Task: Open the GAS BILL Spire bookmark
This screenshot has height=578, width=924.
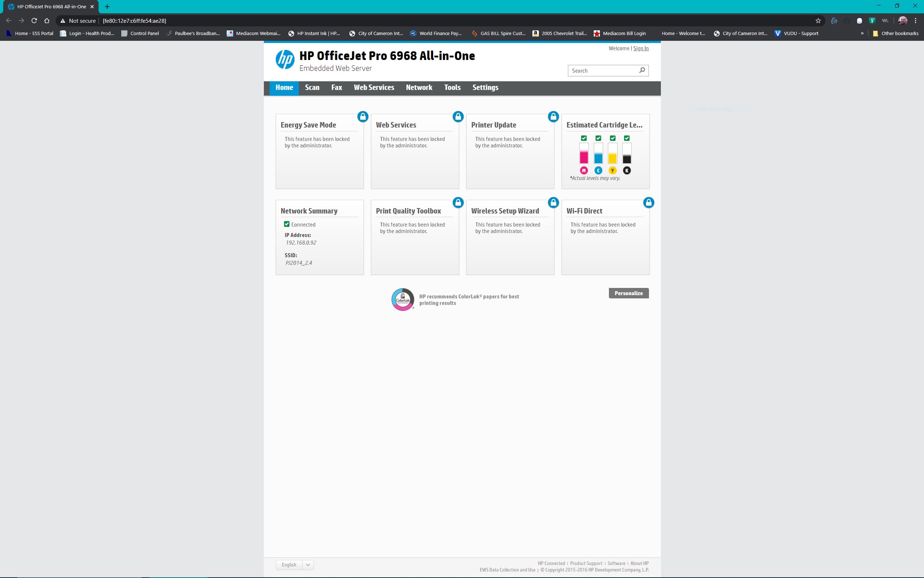Action: tap(499, 33)
